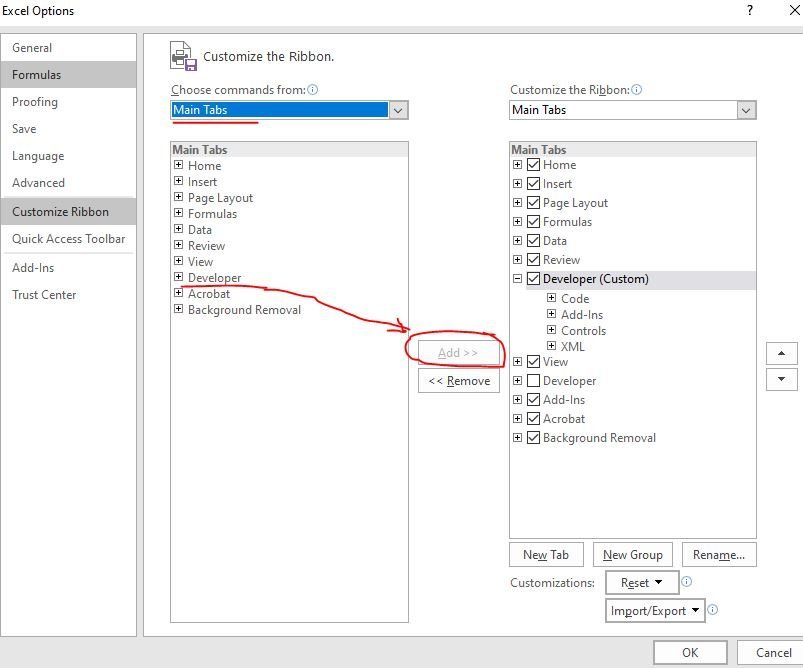Click the Move Up arrow button
This screenshot has width=803, height=668.
click(x=781, y=353)
